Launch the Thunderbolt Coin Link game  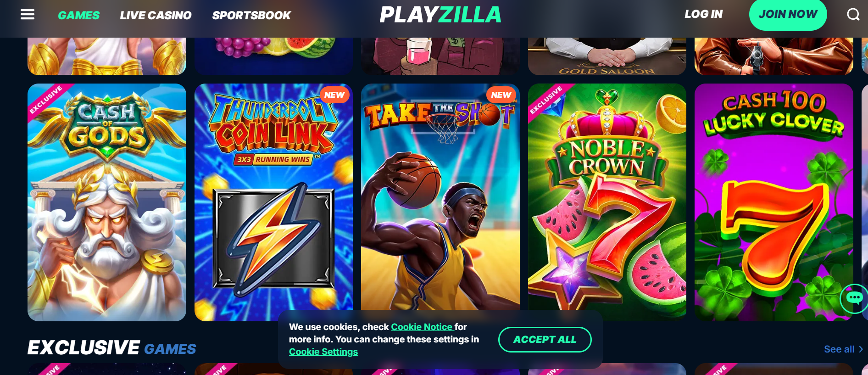tap(273, 202)
